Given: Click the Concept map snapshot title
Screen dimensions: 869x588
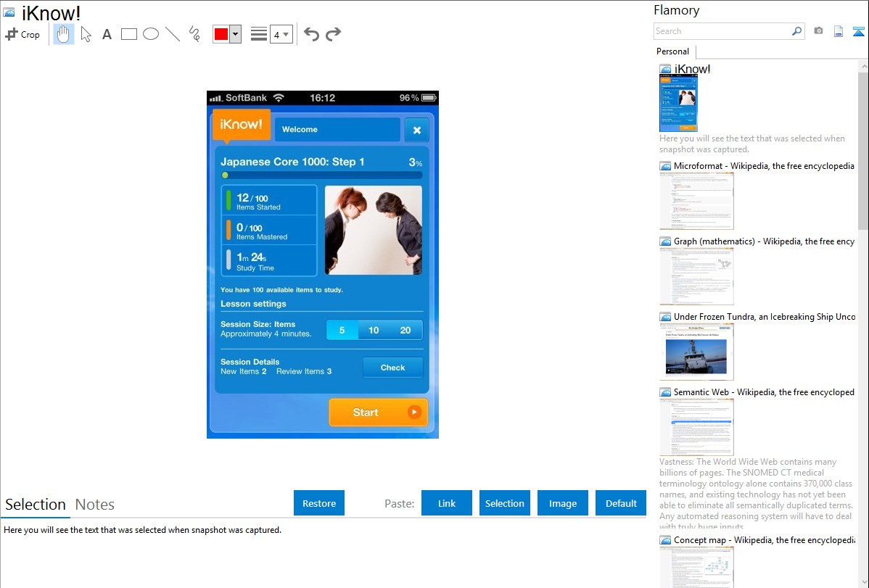Looking at the screenshot, I should point(765,539).
